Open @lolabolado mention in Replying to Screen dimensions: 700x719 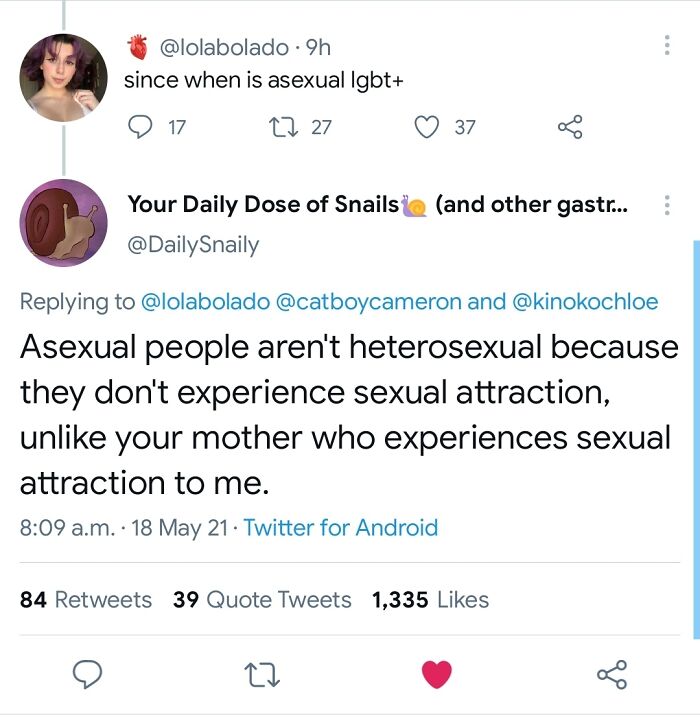[x=206, y=302]
